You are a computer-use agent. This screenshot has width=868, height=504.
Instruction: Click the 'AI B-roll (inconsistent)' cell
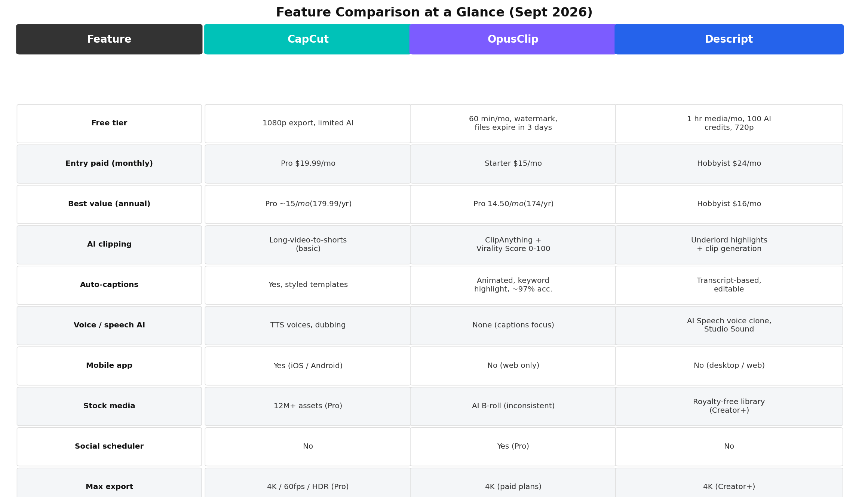[513, 406]
